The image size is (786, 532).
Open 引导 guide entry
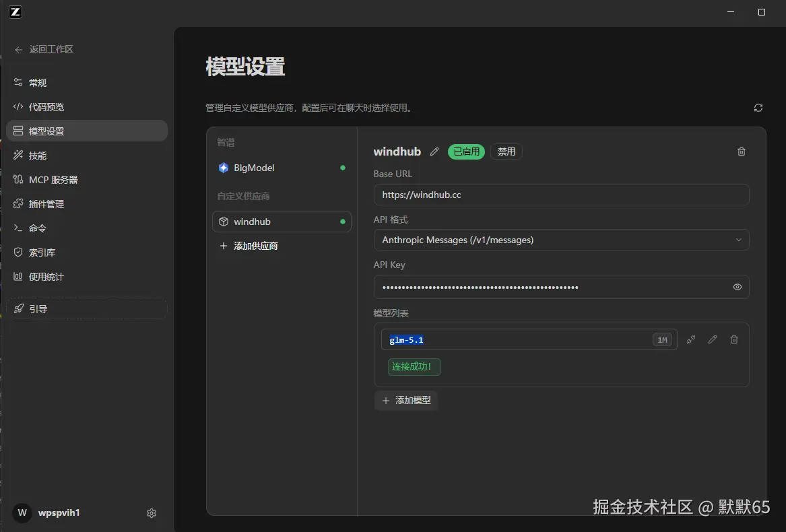(x=87, y=309)
